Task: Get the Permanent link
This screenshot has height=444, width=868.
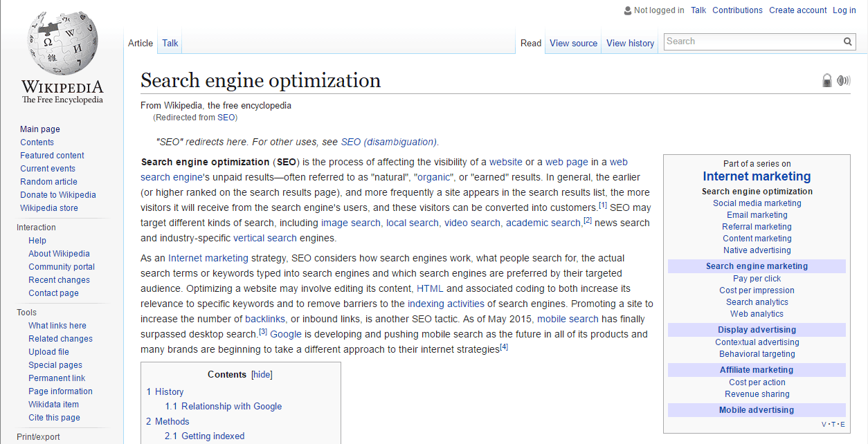Action: click(x=57, y=378)
